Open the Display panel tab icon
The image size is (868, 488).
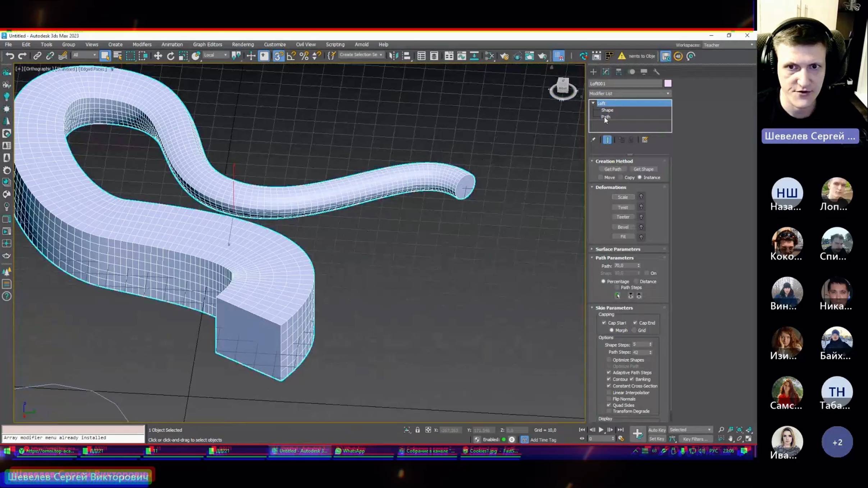[x=644, y=72]
